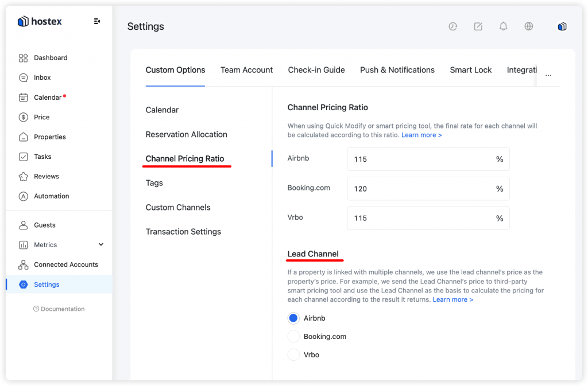Click the edit note icon in header
Image resolution: width=588 pixels, height=386 pixels.
tap(478, 26)
